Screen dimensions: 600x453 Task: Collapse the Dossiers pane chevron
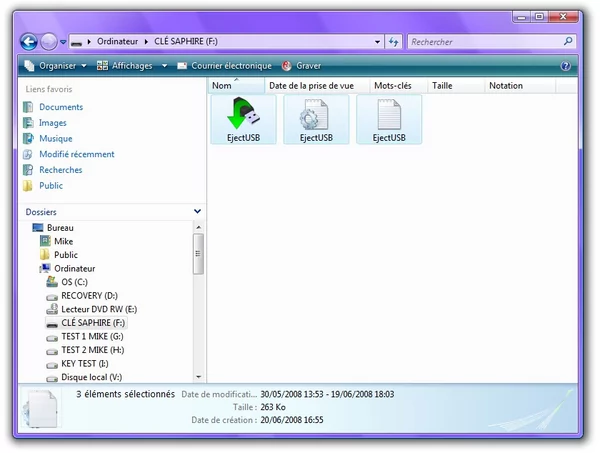point(197,211)
